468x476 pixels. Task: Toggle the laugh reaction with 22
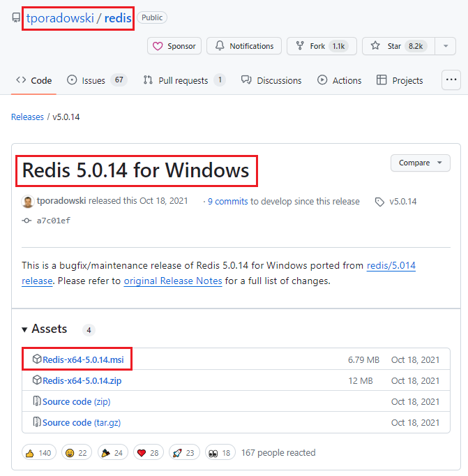point(77,453)
